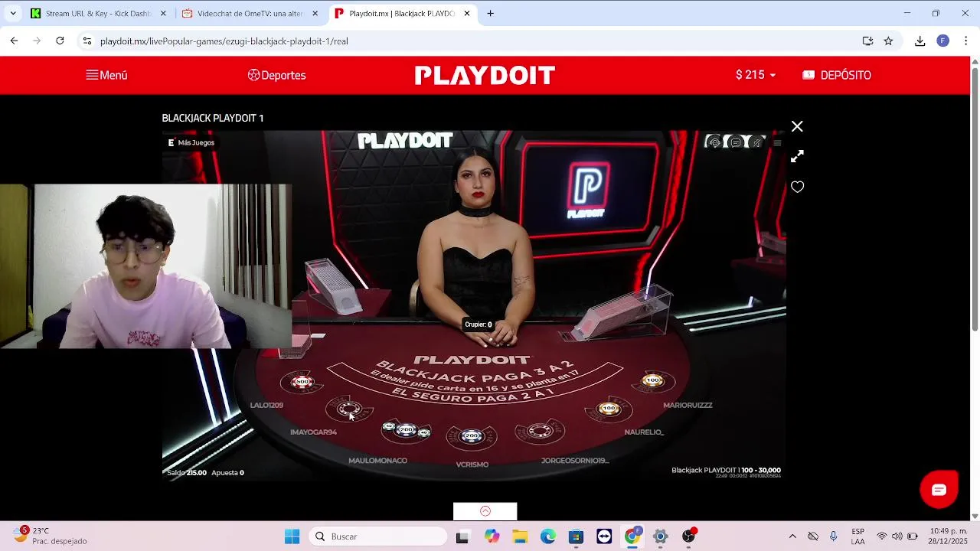Click NAURELIO_'s 100 chip spot

pyautogui.click(x=609, y=409)
